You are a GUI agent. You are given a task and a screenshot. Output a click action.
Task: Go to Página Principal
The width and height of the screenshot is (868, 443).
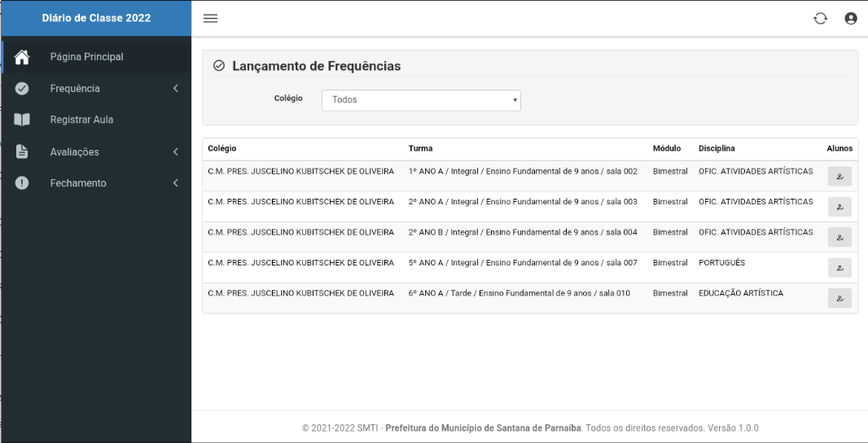tap(97, 57)
